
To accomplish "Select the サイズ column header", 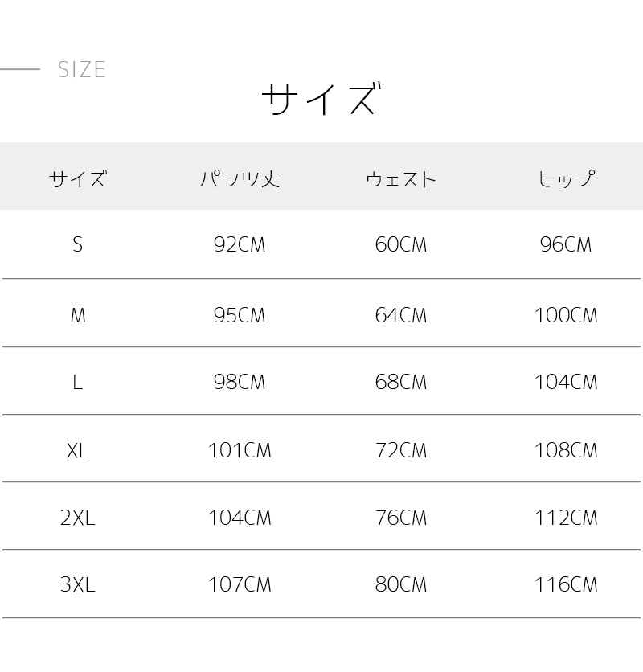I will (77, 178).
